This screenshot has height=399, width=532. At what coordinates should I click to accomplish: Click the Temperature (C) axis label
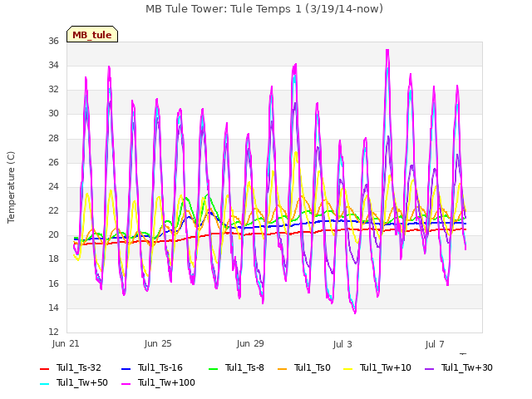coord(11,187)
